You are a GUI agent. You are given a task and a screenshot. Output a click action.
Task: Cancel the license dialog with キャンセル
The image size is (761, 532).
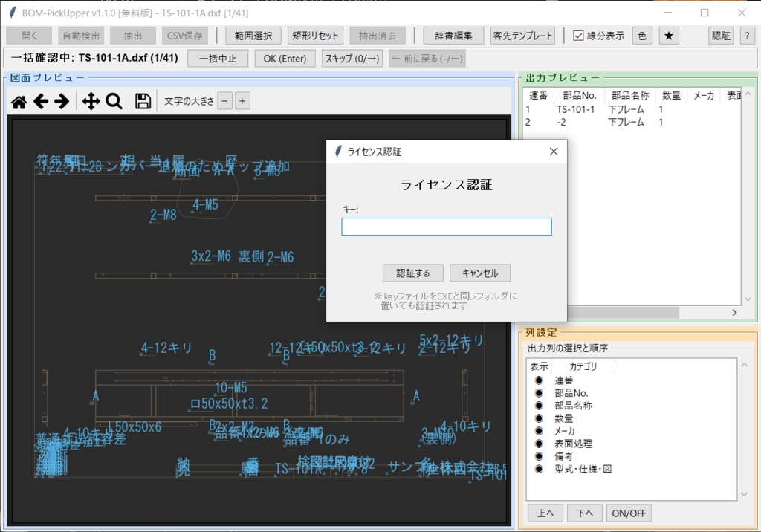click(480, 273)
